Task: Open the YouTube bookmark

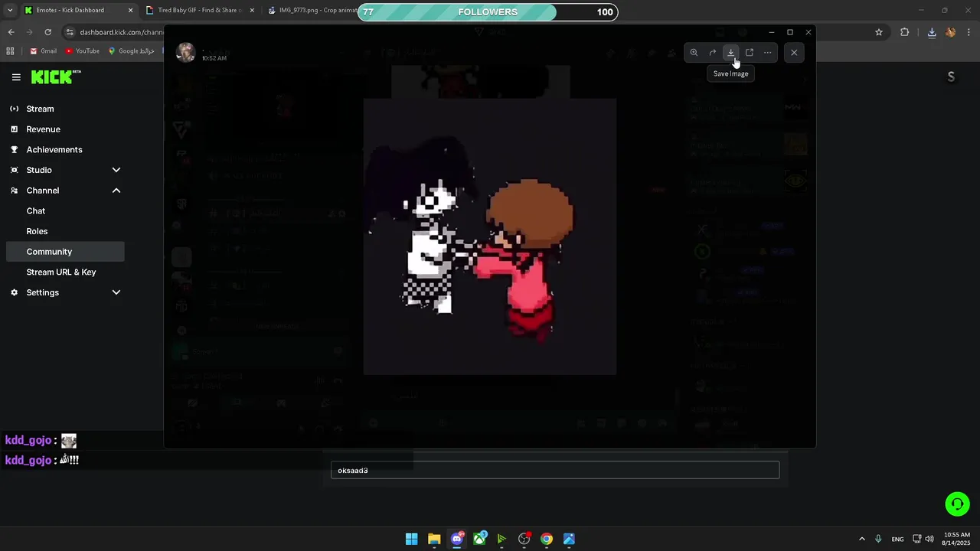Action: [x=82, y=51]
